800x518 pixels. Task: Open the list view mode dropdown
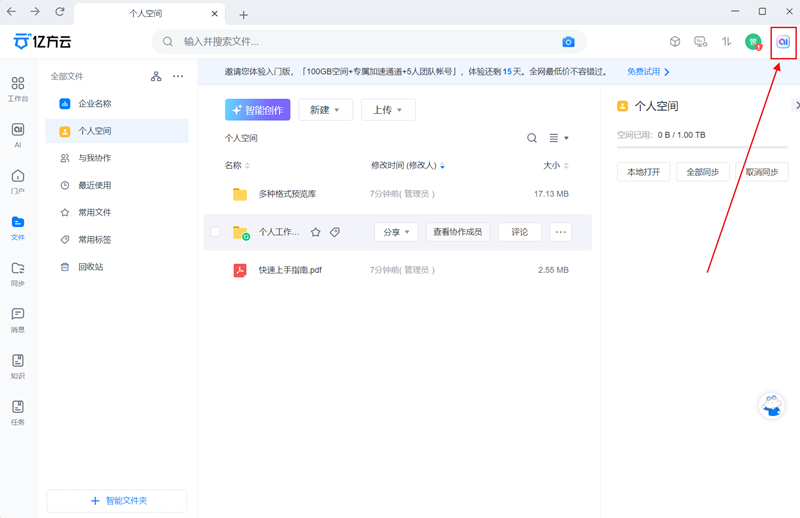558,138
